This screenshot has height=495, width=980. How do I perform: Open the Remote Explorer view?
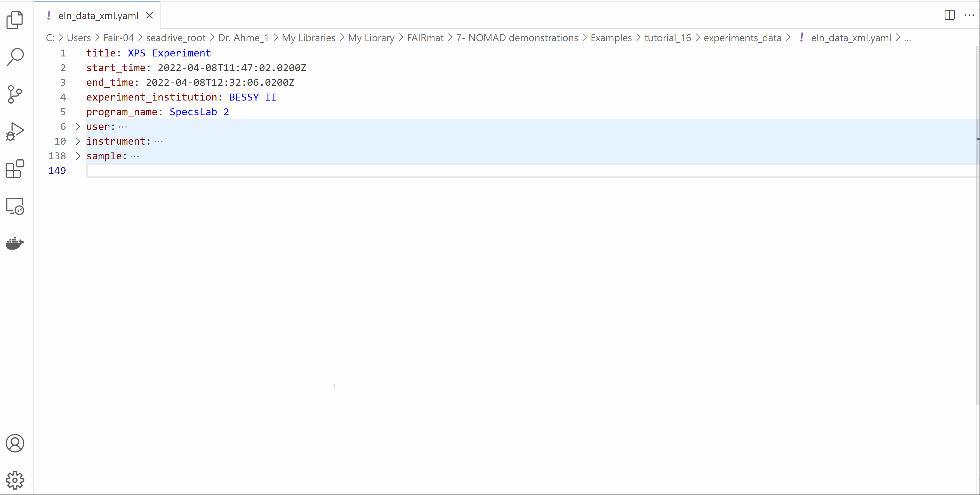coord(15,206)
